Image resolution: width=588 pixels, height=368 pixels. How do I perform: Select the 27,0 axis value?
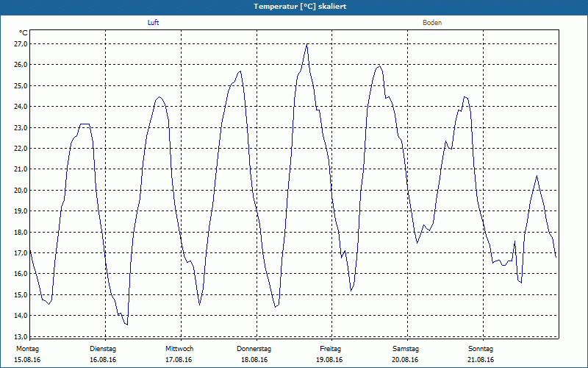pyautogui.click(x=21, y=44)
